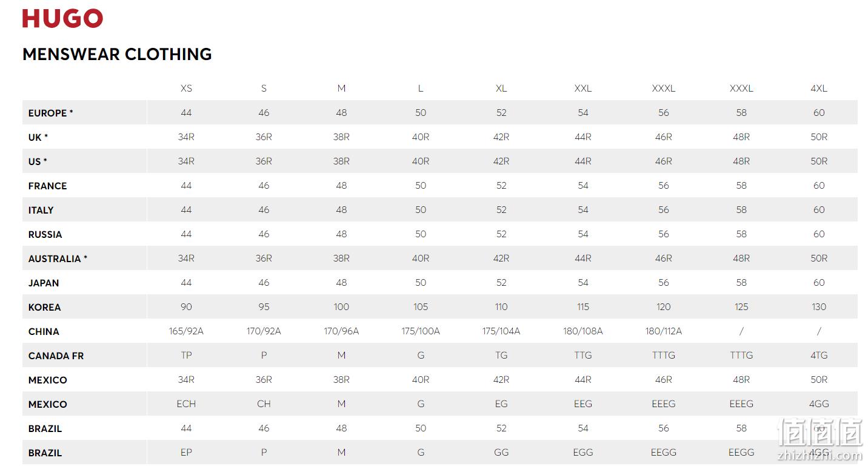The height and width of the screenshot is (466, 868).
Task: Click the zhizhizhi.com watermark logo
Action: (820, 439)
